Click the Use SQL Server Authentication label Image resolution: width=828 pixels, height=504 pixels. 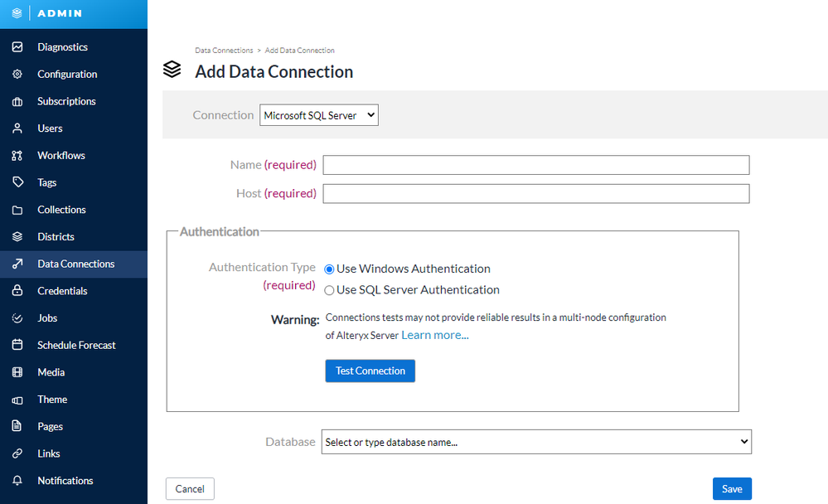418,290
